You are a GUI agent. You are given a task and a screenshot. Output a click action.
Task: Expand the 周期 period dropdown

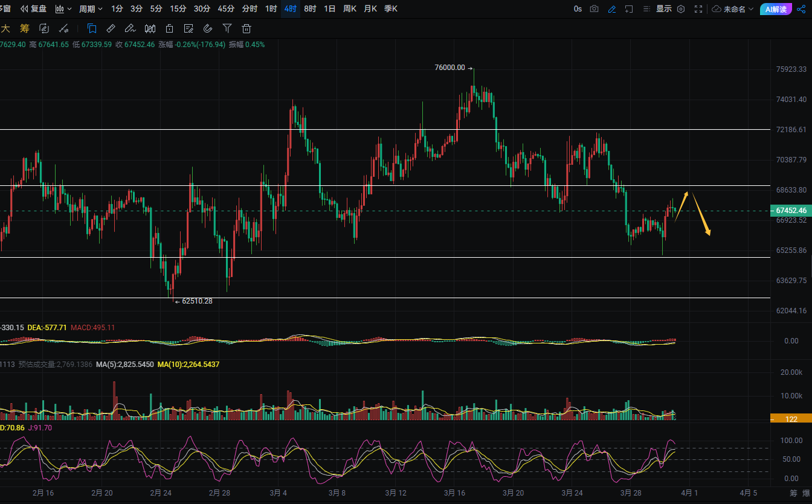click(91, 9)
